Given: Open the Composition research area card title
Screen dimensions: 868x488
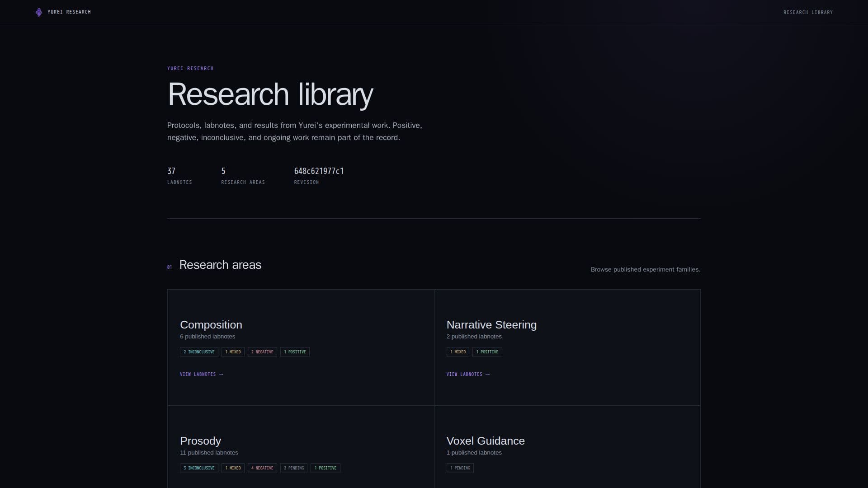Looking at the screenshot, I should point(211,325).
